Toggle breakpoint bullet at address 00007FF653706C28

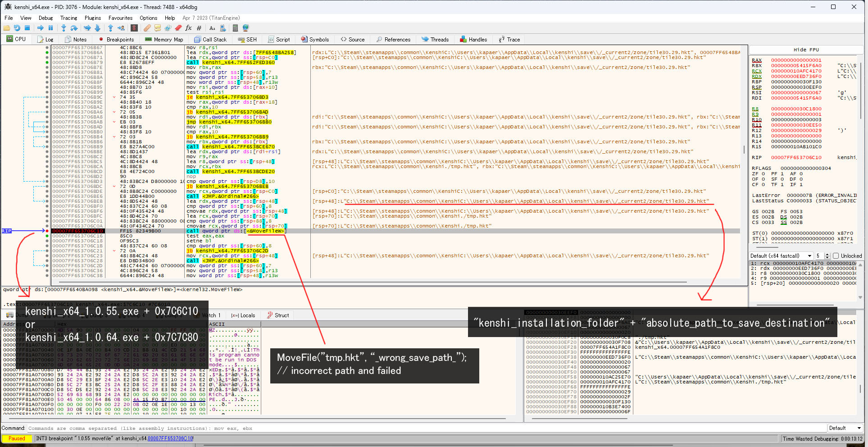click(x=47, y=260)
